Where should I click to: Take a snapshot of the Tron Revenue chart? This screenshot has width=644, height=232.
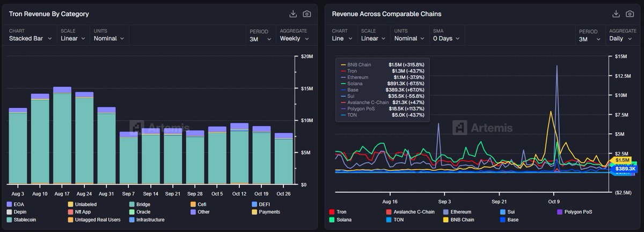[307, 14]
